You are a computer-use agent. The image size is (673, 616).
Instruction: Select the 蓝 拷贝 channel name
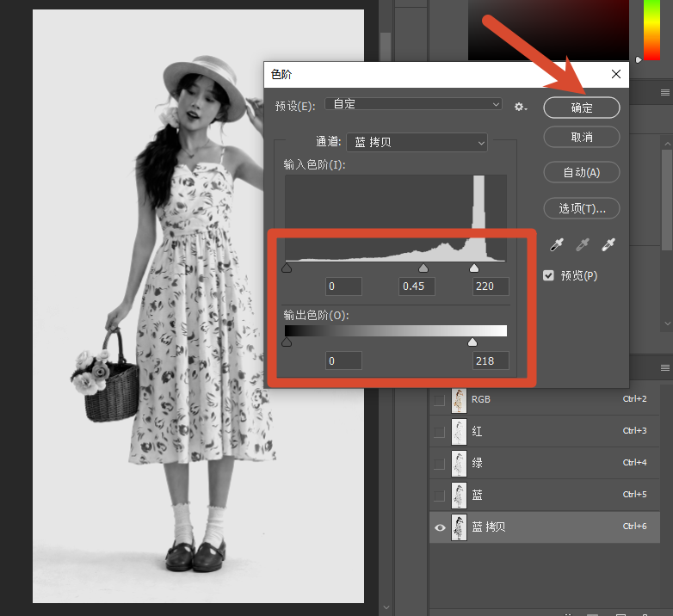tap(489, 527)
